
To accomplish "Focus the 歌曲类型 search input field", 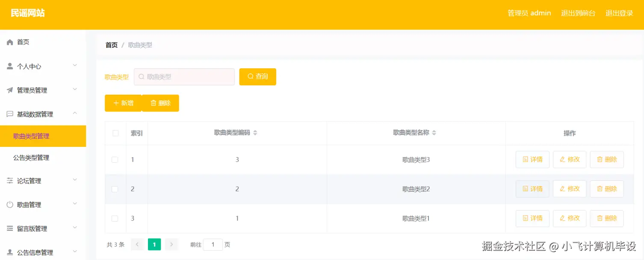I will click(184, 77).
